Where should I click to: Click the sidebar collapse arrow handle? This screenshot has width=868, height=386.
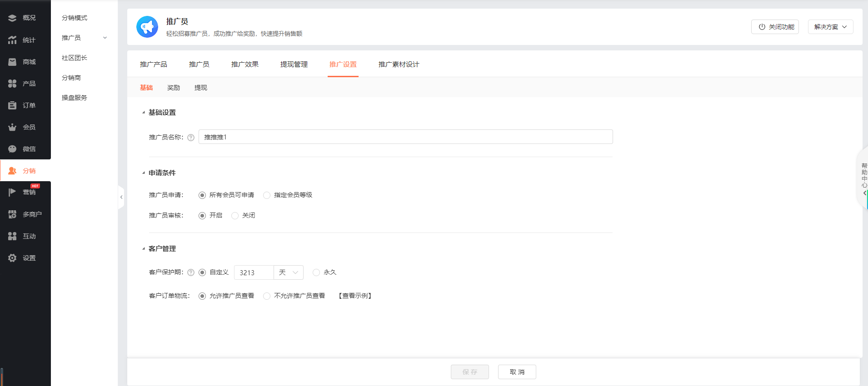tap(121, 197)
